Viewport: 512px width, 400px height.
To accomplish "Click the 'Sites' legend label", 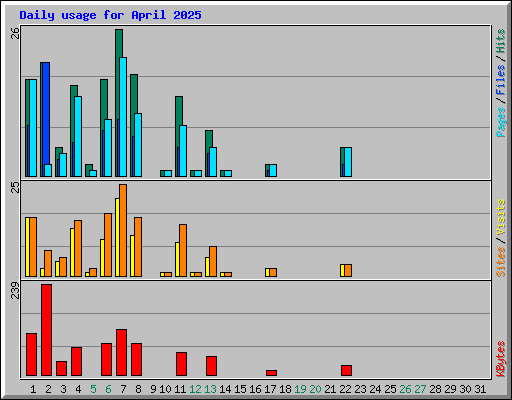I will [x=500, y=262].
